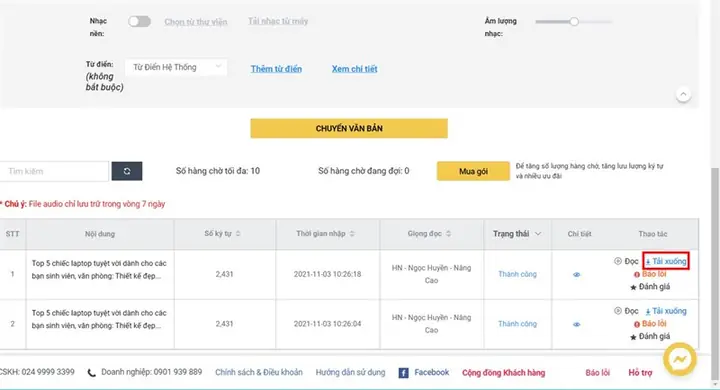Viewport: 720px width, 390px height.
Task: Download audio with Tải xuống in row 2
Action: click(666, 311)
